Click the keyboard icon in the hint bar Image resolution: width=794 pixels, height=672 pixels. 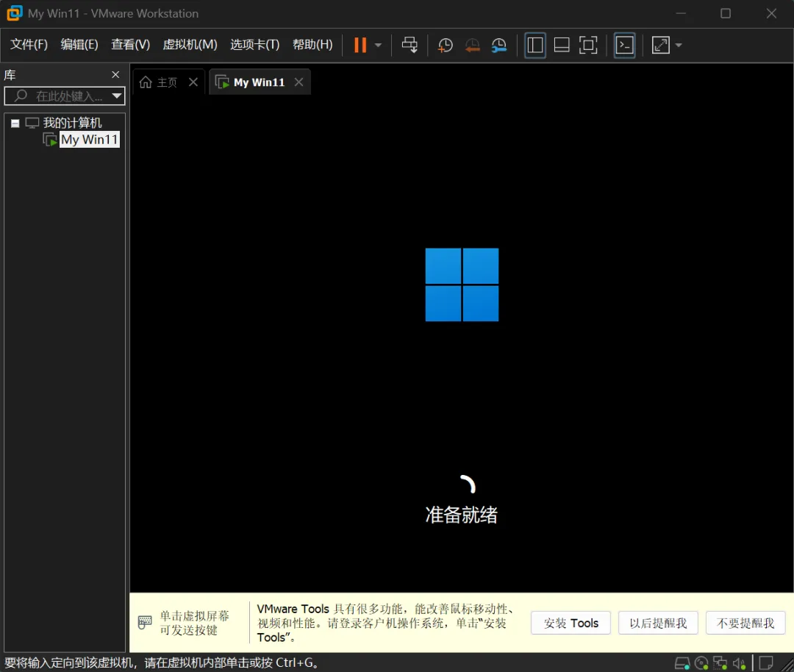click(145, 623)
